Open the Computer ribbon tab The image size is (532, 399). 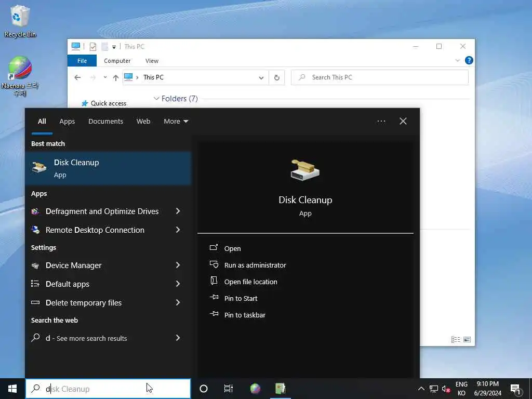tap(117, 61)
